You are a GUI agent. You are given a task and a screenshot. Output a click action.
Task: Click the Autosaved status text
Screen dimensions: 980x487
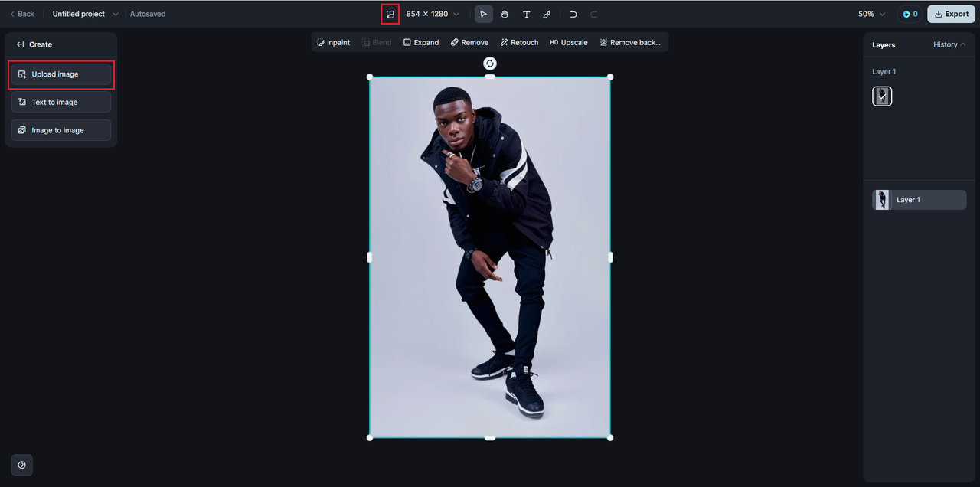coord(148,14)
